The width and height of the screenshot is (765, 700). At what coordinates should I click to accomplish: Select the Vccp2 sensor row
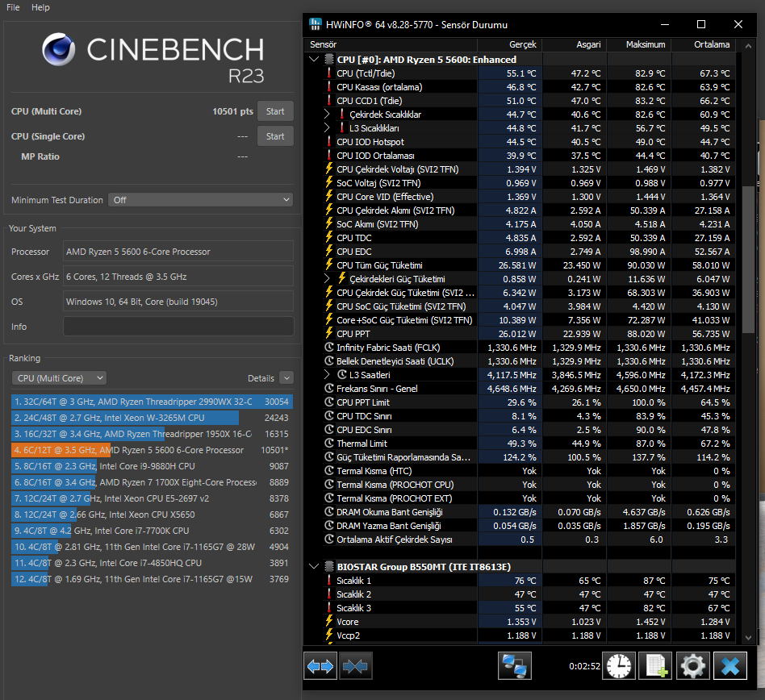point(520,635)
